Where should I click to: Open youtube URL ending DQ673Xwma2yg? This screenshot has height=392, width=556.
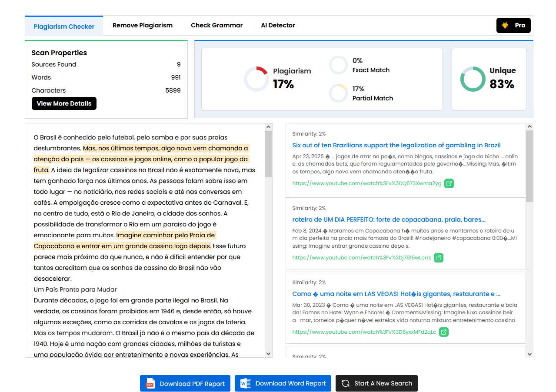[x=367, y=183]
